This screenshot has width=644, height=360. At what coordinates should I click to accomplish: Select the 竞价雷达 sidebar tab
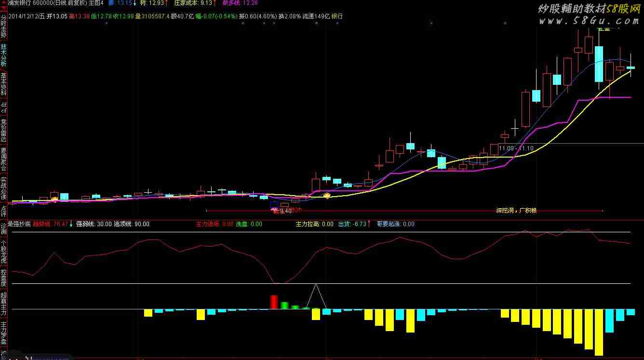[x=4, y=130]
